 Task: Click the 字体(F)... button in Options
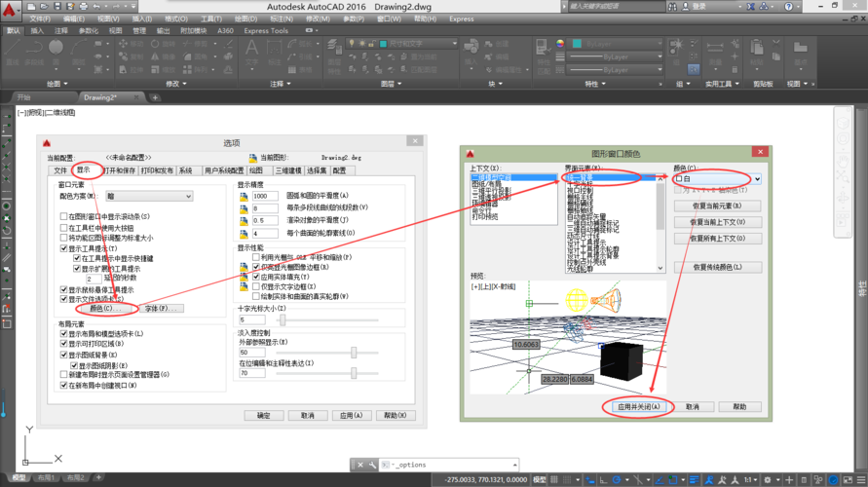coord(161,308)
